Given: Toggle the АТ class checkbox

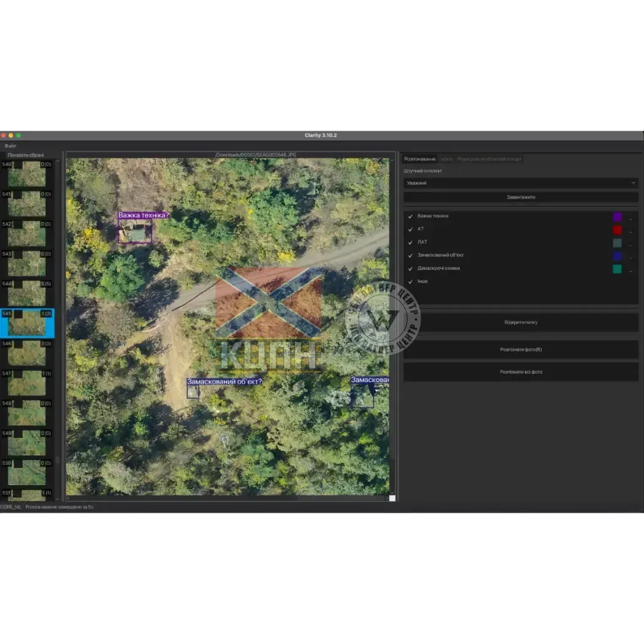Looking at the screenshot, I should pos(410,229).
